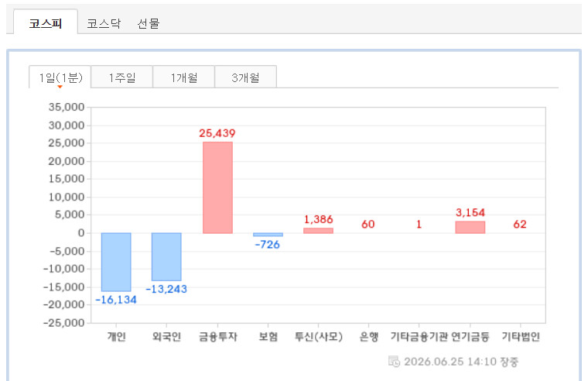Viewport: 588px width, 381px height.
Task: Select the 1주일 period tab
Action: pyautogui.click(x=122, y=77)
